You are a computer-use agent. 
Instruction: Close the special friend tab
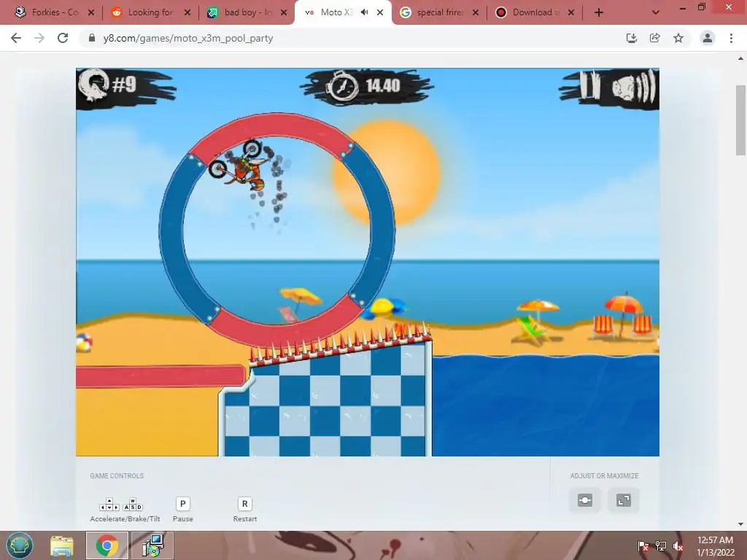pyautogui.click(x=476, y=12)
